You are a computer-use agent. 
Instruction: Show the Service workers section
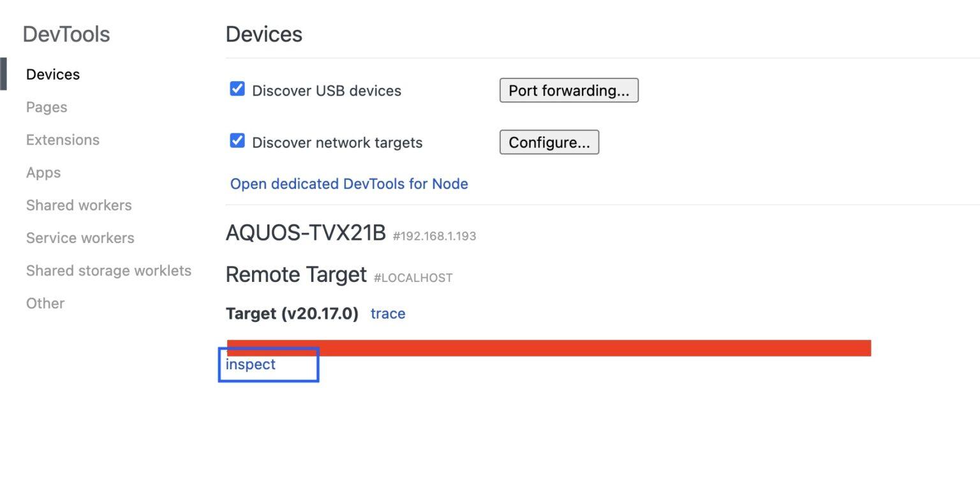[x=80, y=238]
